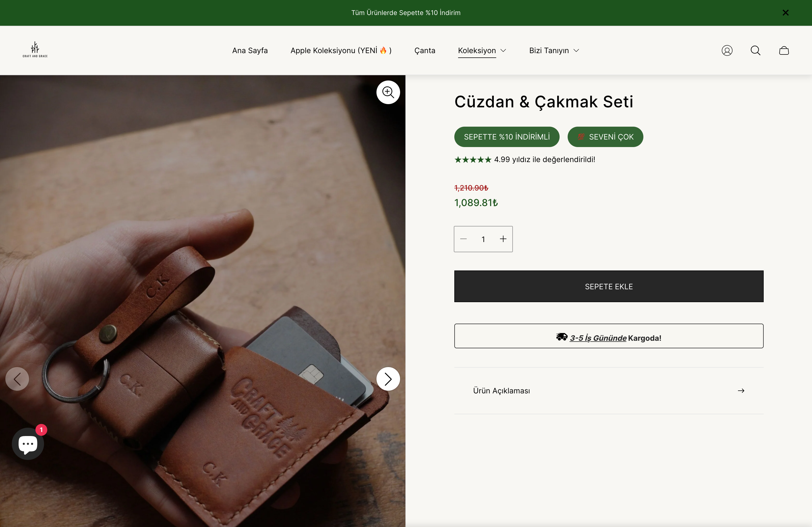Show the next product photo
The image size is (812, 527).
coord(388,379)
